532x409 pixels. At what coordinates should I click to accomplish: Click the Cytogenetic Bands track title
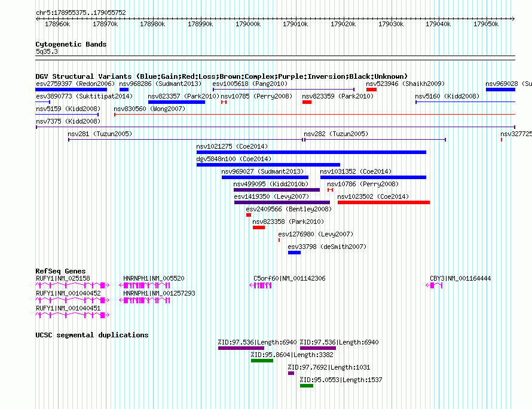(71, 44)
